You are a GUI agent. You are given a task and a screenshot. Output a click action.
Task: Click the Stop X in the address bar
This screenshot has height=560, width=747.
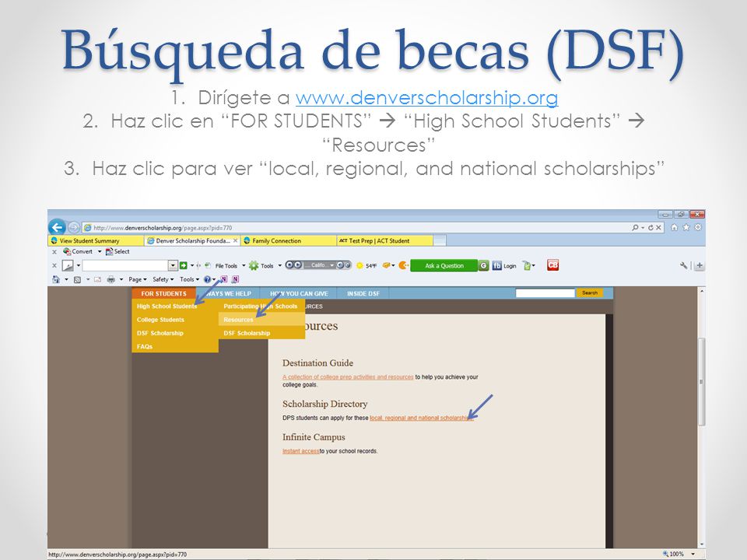(658, 228)
